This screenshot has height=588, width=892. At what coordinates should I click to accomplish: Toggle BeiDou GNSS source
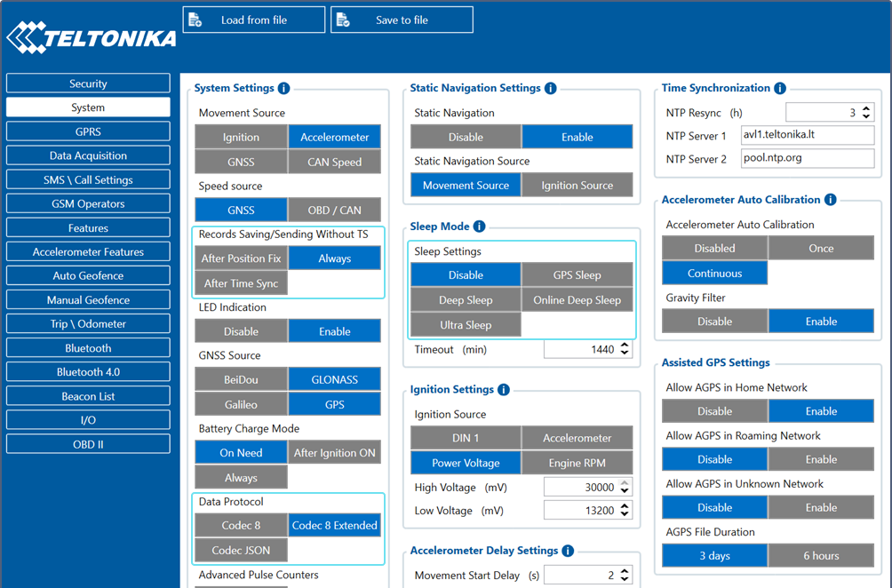tap(241, 379)
